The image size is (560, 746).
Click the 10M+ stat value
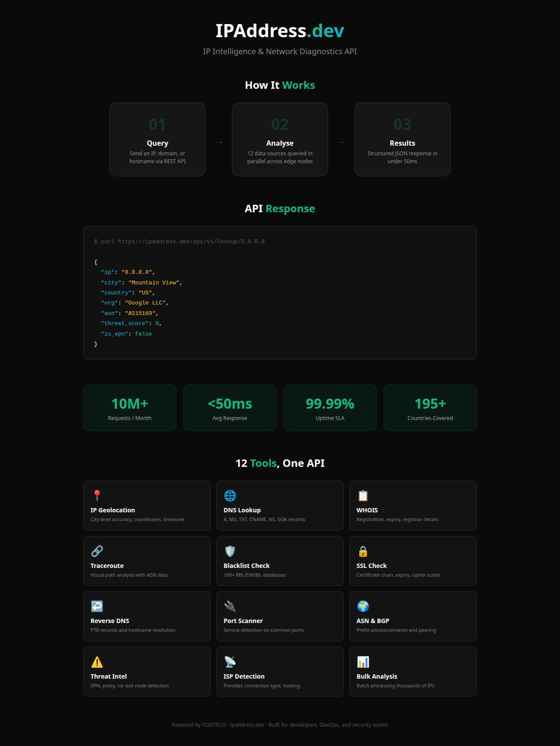(130, 403)
